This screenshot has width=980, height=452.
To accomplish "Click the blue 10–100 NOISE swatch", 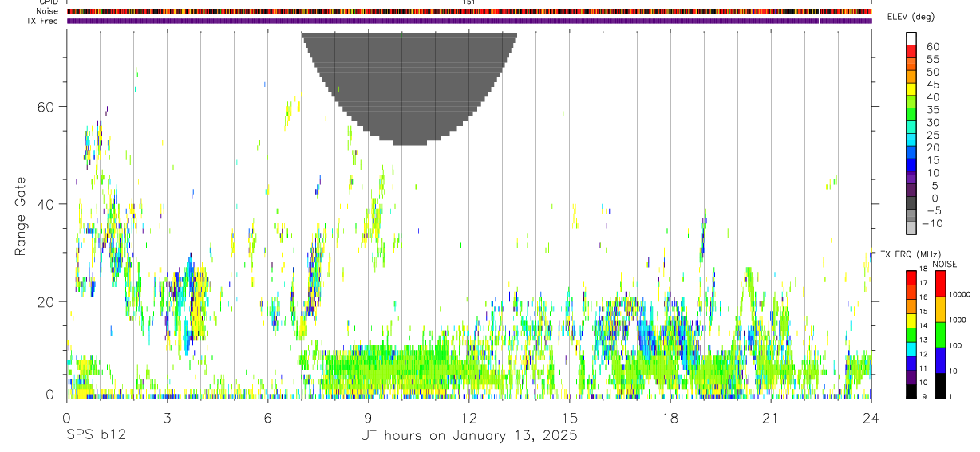I will pos(940,360).
